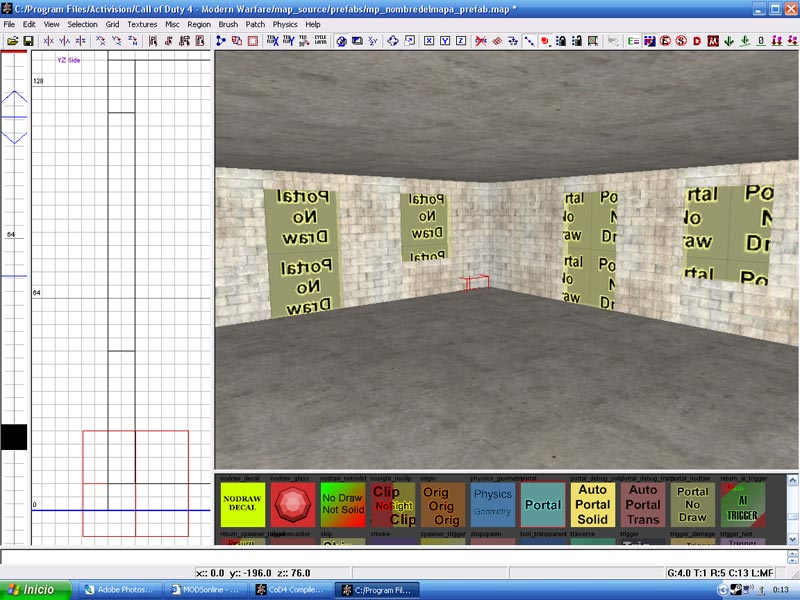Select the Clip NoSight Clip texture
This screenshot has width=800, height=600.
393,505
